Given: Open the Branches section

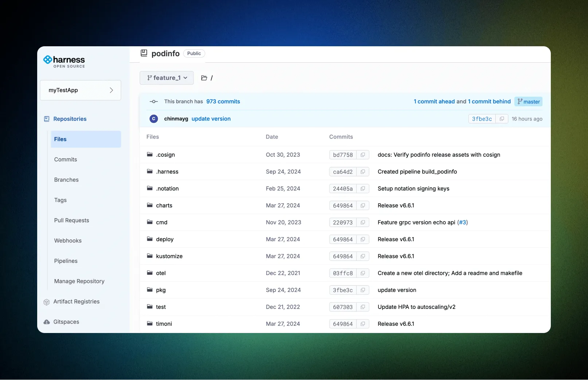Looking at the screenshot, I should (66, 180).
